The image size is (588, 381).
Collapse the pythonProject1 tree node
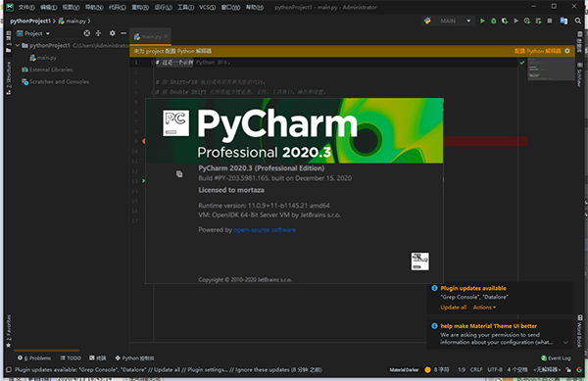click(x=18, y=45)
